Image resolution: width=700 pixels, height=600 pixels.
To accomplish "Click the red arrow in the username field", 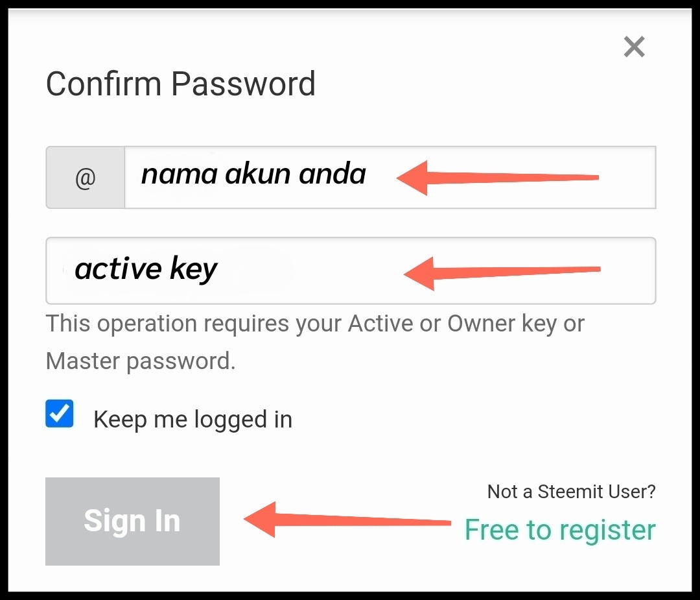I will (x=496, y=177).
